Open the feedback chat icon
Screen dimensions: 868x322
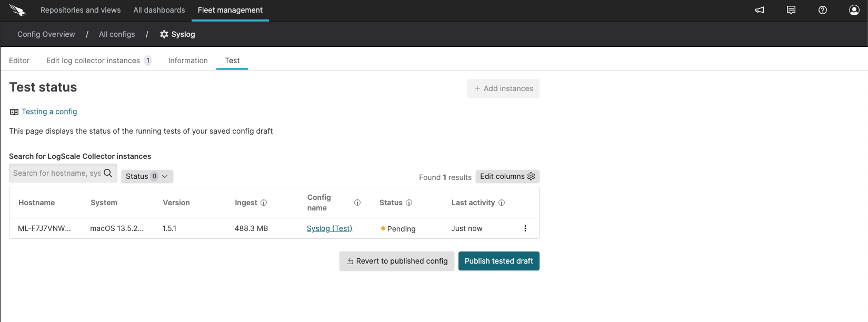(x=791, y=10)
